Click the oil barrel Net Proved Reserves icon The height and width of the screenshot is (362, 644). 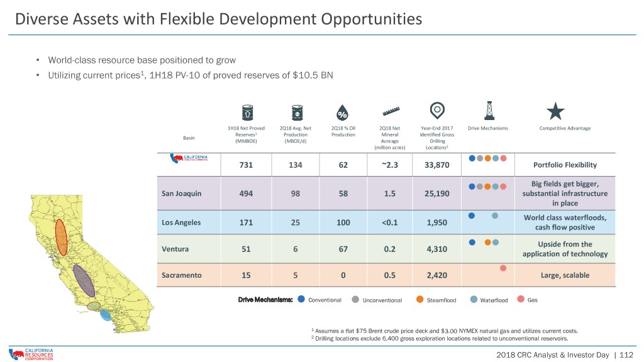[247, 112]
